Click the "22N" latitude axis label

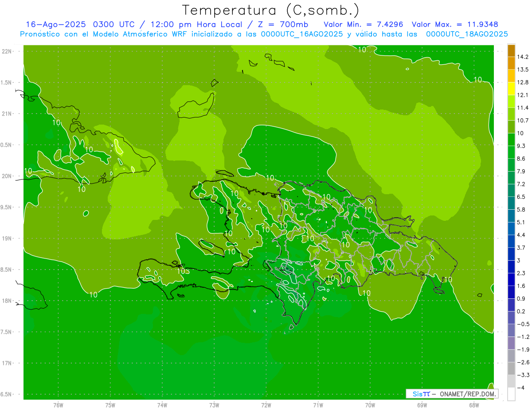(7, 51)
